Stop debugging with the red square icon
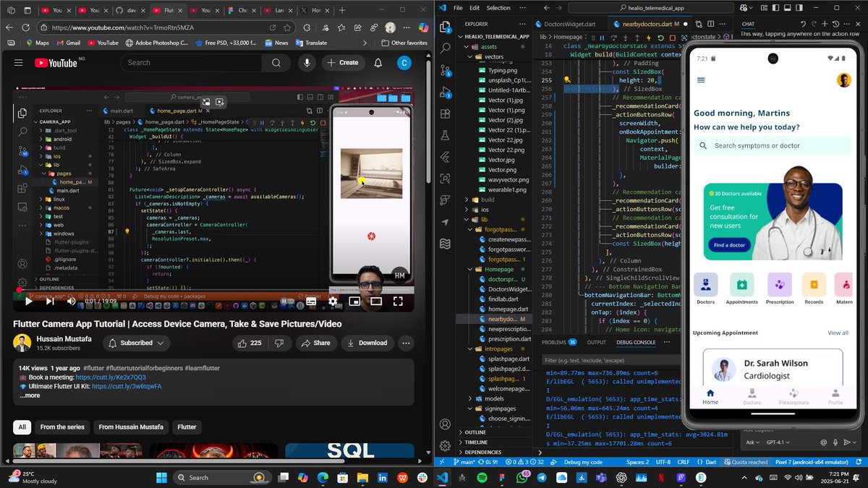 click(x=672, y=38)
